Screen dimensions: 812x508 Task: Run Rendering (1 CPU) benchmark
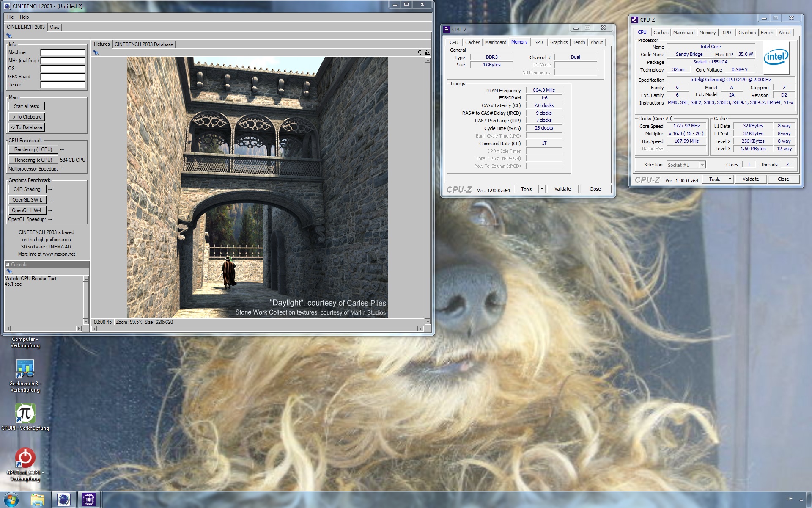[x=33, y=149]
